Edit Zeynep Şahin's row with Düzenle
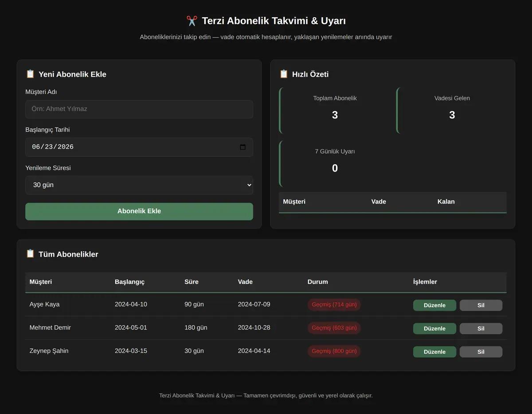Screen dimensions: 532x414 pyautogui.click(x=434, y=352)
